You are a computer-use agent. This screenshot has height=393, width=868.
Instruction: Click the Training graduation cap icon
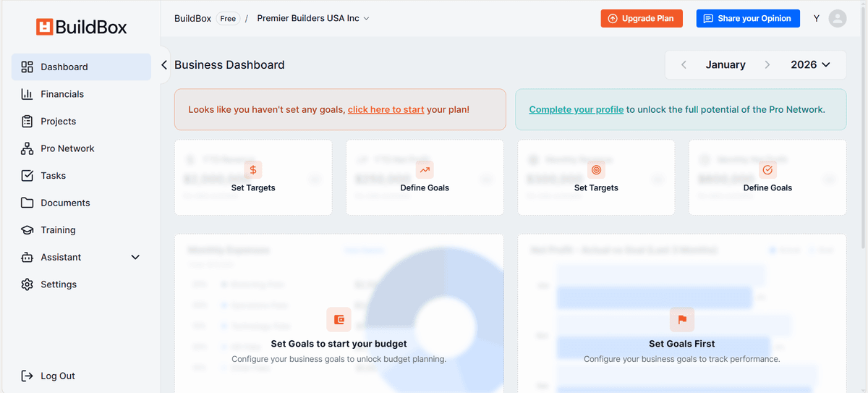(x=27, y=230)
